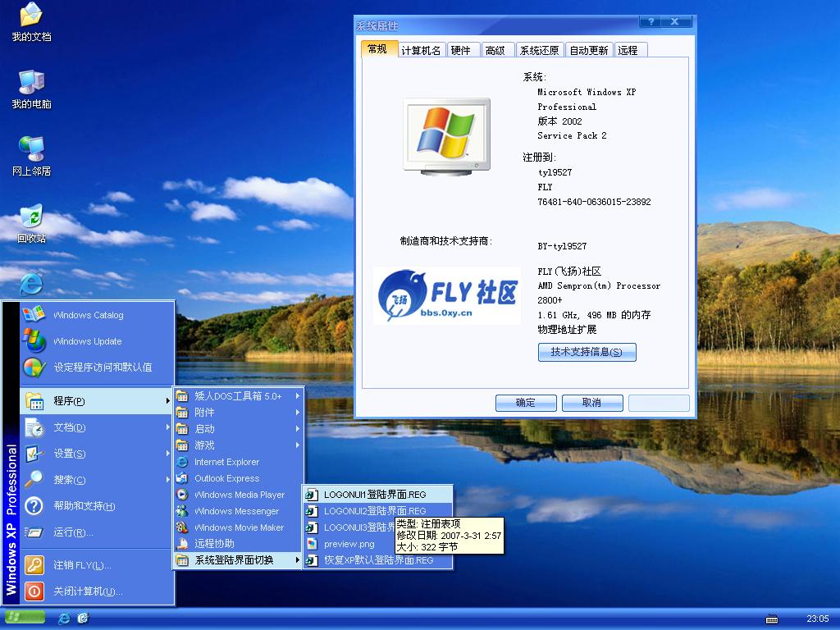Click the ? help button in 系统属性 title bar
This screenshot has height=630, width=840.
[x=651, y=22]
